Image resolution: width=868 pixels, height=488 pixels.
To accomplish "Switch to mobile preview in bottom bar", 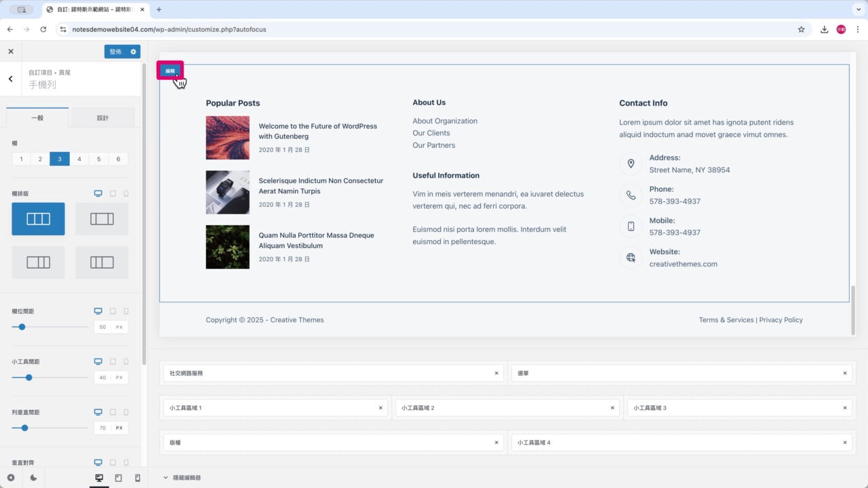I will tap(138, 478).
